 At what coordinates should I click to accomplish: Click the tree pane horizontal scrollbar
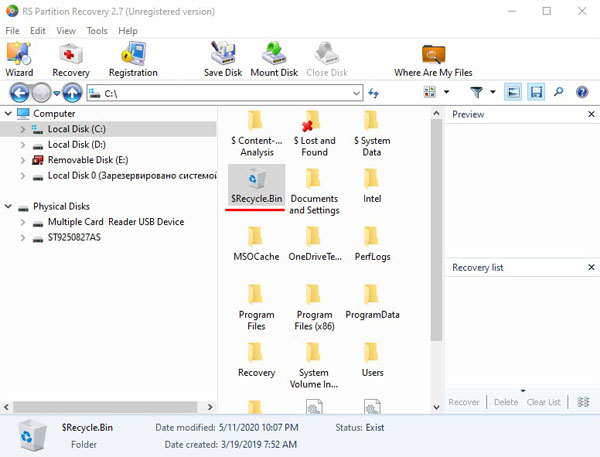[x=105, y=407]
